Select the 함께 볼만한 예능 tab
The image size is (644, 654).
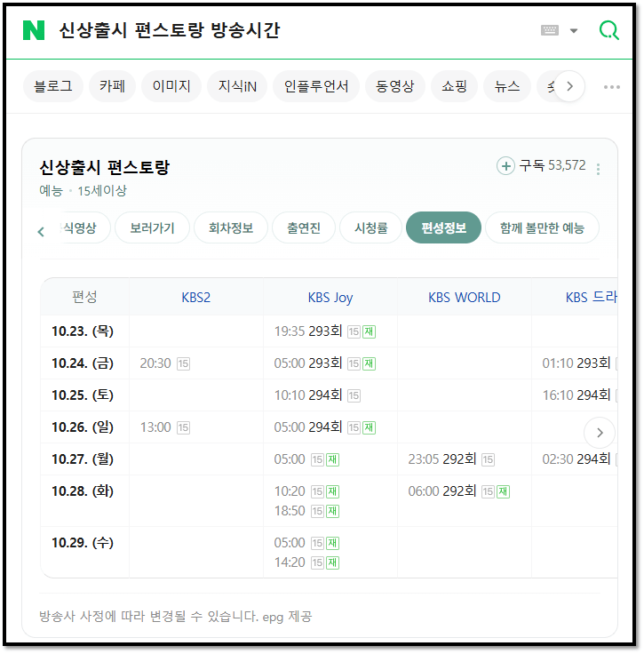(542, 227)
